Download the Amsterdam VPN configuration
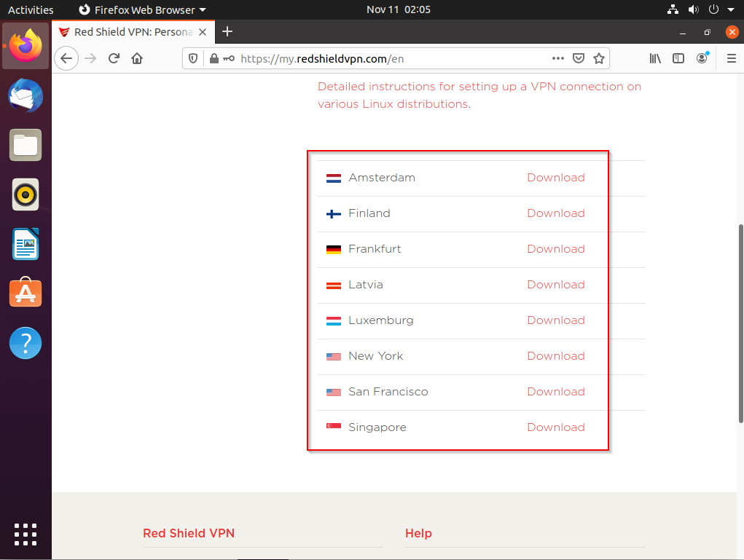This screenshot has height=560, width=744. pos(555,178)
